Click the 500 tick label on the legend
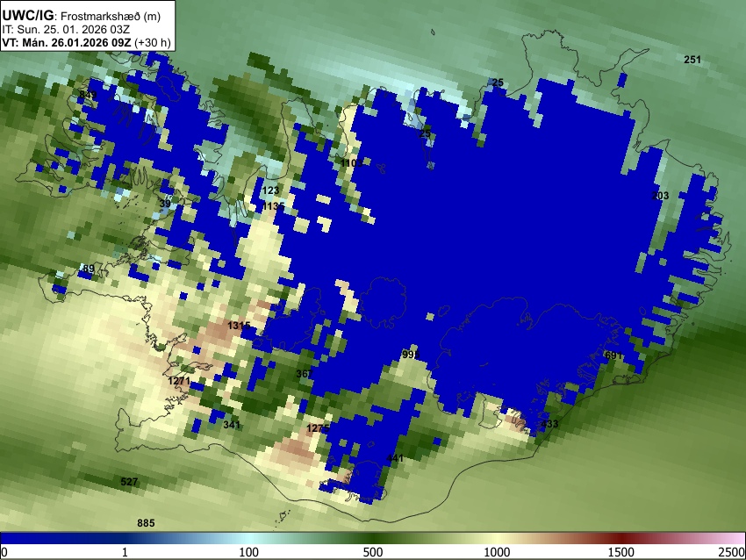The image size is (746, 560). [372, 552]
